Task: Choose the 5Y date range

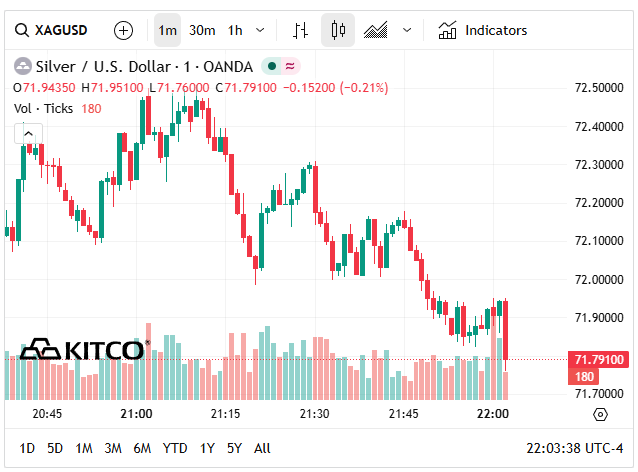Action: point(234,448)
